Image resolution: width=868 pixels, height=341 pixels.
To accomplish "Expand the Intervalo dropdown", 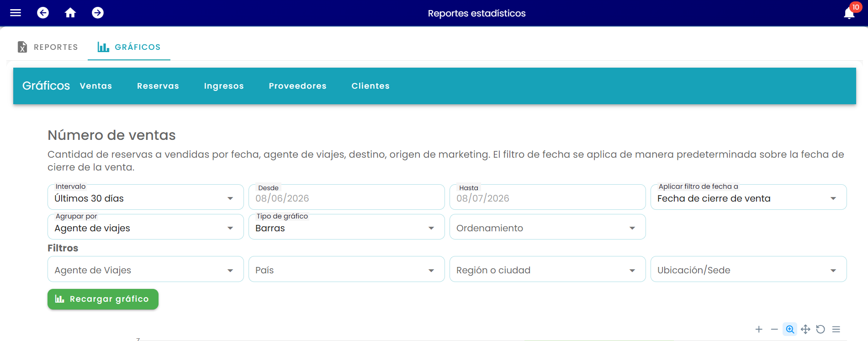I will [145, 197].
